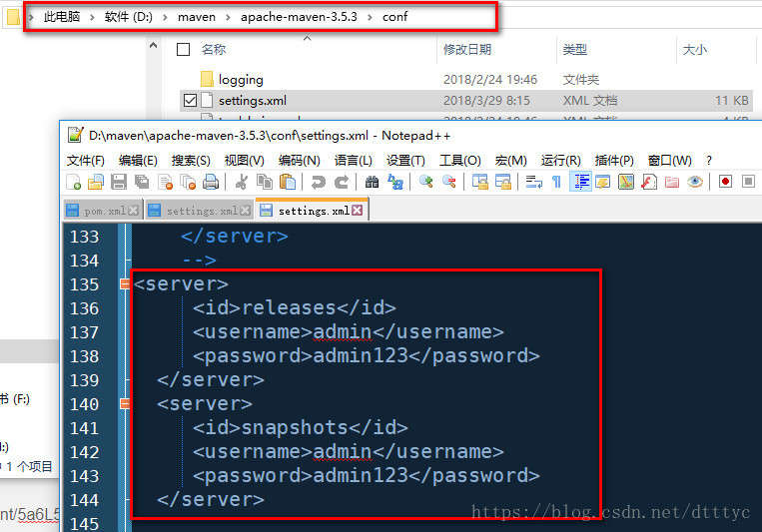This screenshot has width=762, height=532.
Task: Expand the chevron before 此电脑 in address bar
Action: [x=31, y=18]
